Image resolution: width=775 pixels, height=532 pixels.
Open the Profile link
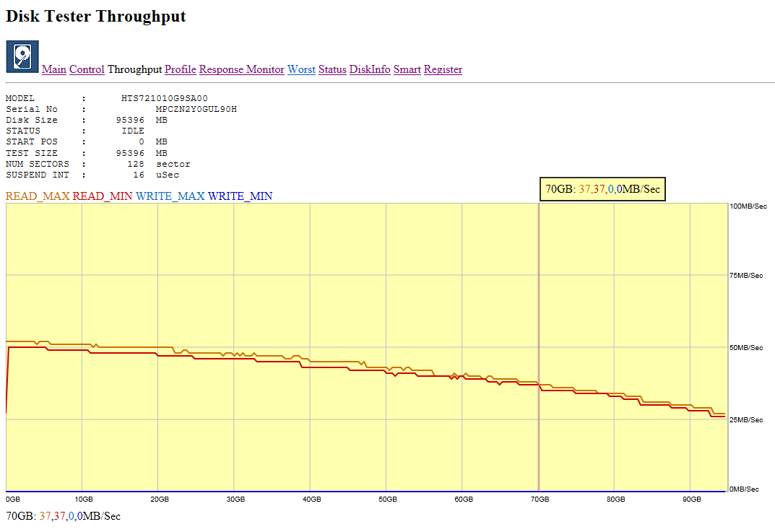coord(181,69)
